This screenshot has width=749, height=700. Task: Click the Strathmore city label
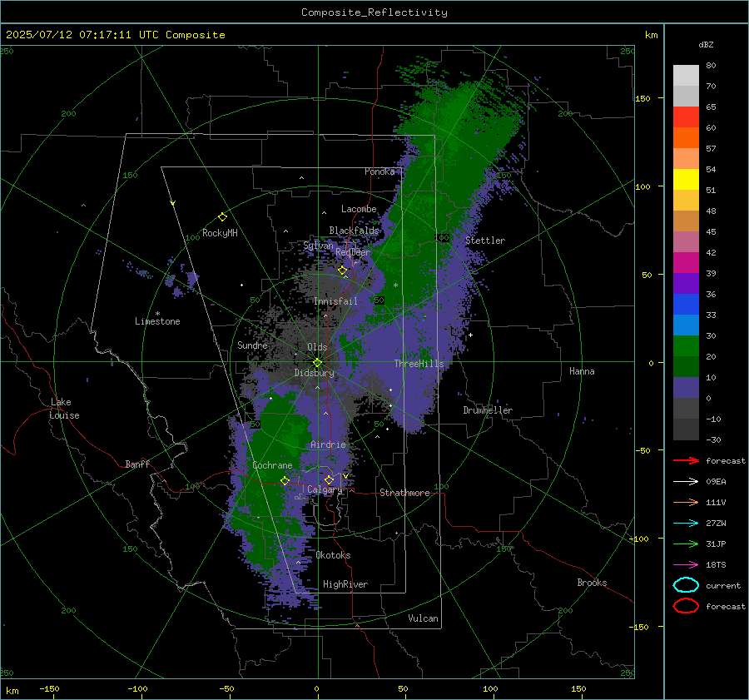coord(404,493)
